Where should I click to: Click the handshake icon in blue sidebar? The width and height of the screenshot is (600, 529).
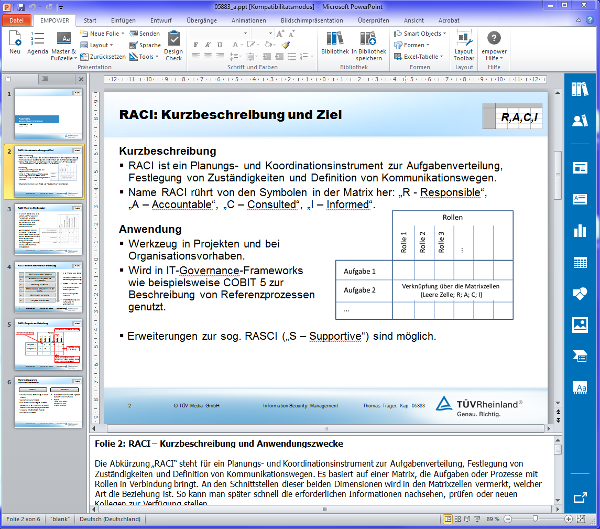[580, 294]
